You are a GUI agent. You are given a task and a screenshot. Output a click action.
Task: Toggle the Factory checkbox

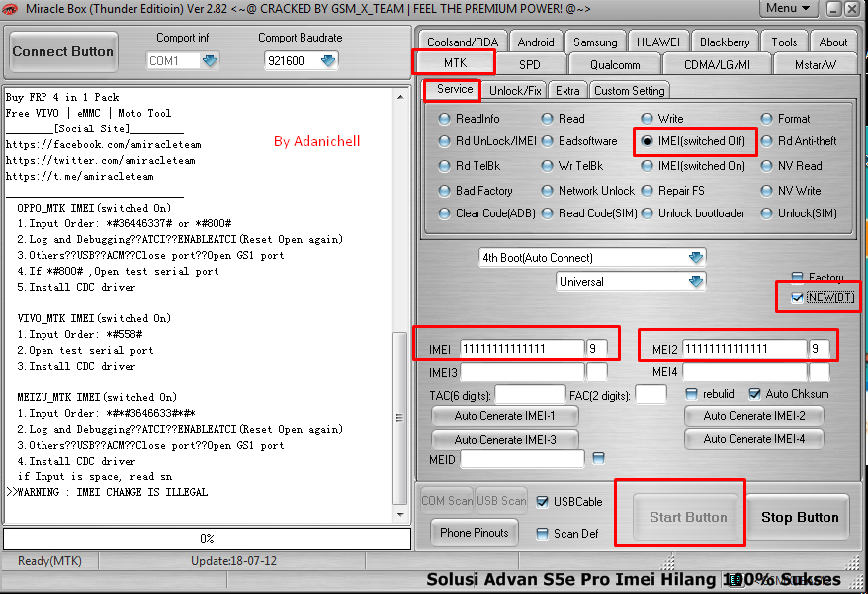(797, 276)
